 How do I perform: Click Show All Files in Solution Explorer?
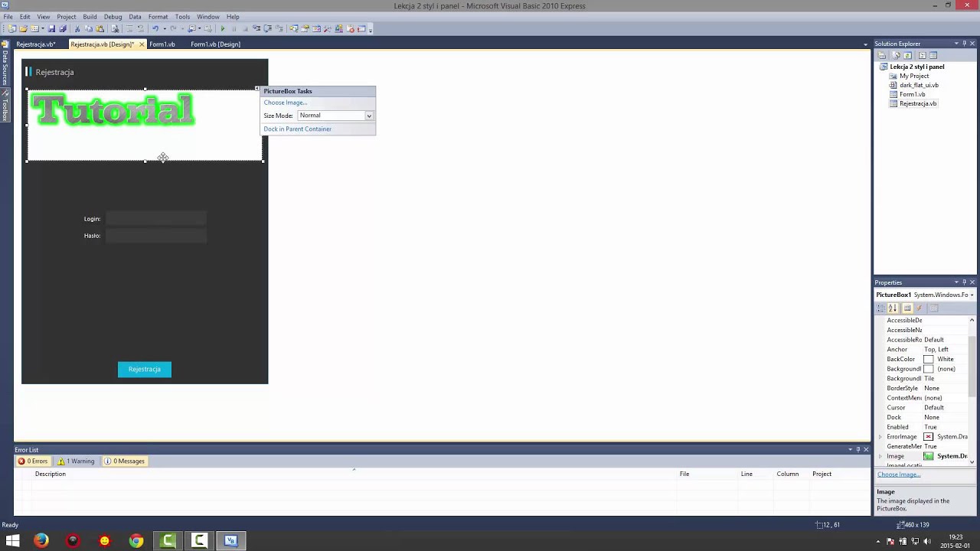click(x=894, y=55)
